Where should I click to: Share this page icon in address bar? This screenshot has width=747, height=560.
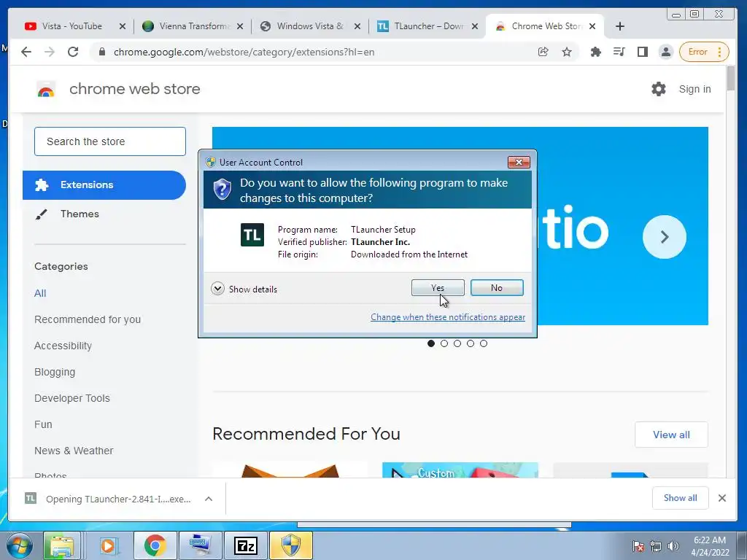(x=543, y=52)
